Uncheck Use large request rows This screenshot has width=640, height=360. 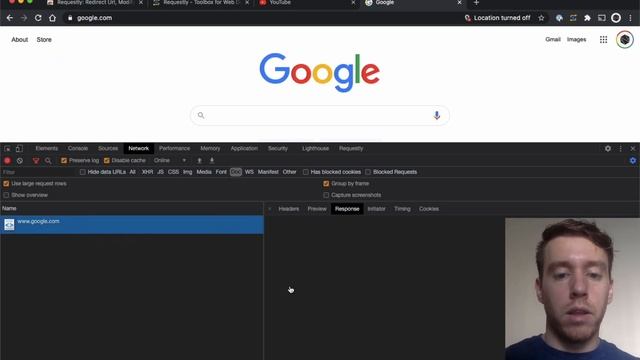click(x=6, y=184)
